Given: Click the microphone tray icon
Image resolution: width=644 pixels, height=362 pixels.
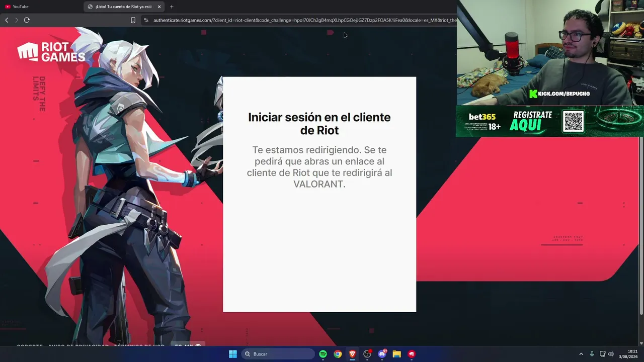Looking at the screenshot, I should click(592, 354).
